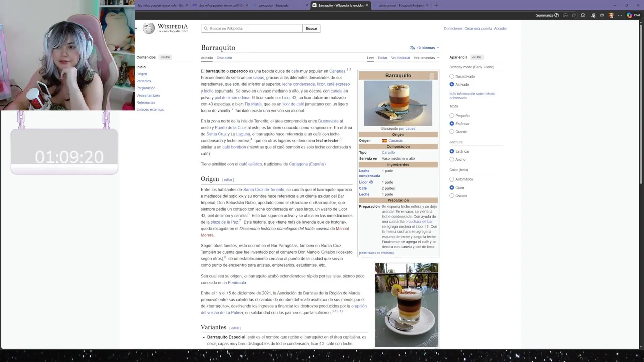This screenshot has width=644, height=362.
Task: Click the Baby Globe icon in infobox header
Action: click(432, 76)
